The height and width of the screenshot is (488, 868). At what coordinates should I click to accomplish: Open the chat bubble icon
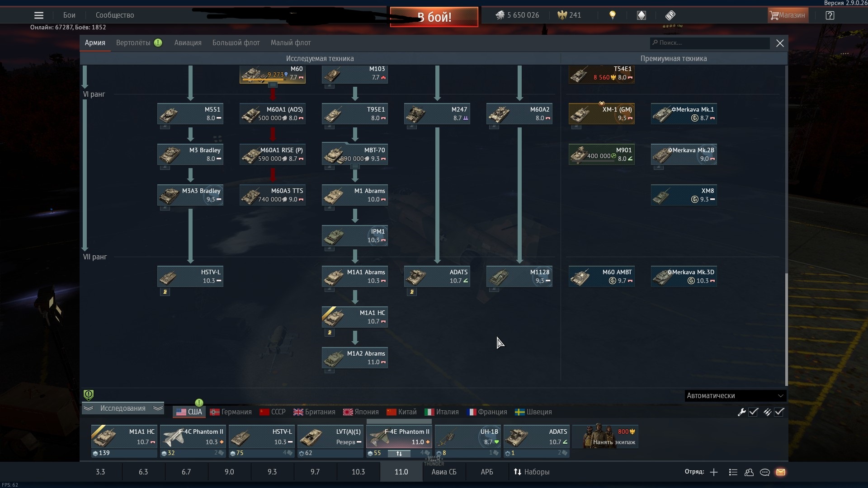pyautogui.click(x=765, y=472)
